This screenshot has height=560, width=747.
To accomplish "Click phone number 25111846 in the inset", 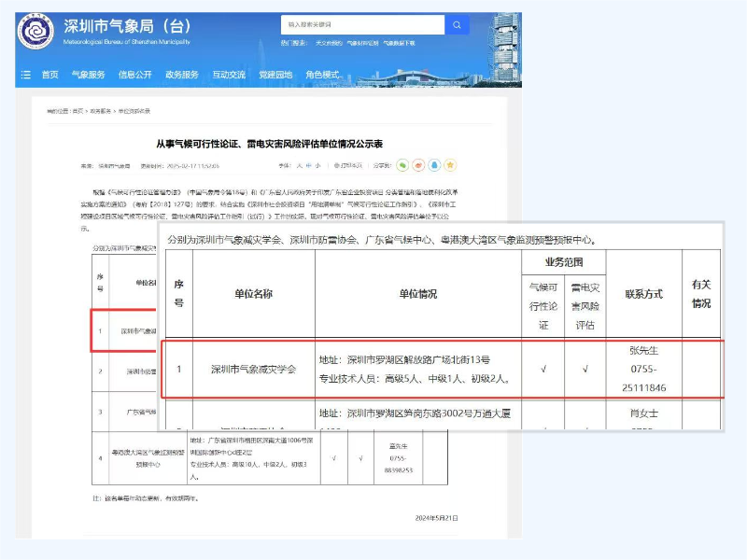I will coord(644,387).
